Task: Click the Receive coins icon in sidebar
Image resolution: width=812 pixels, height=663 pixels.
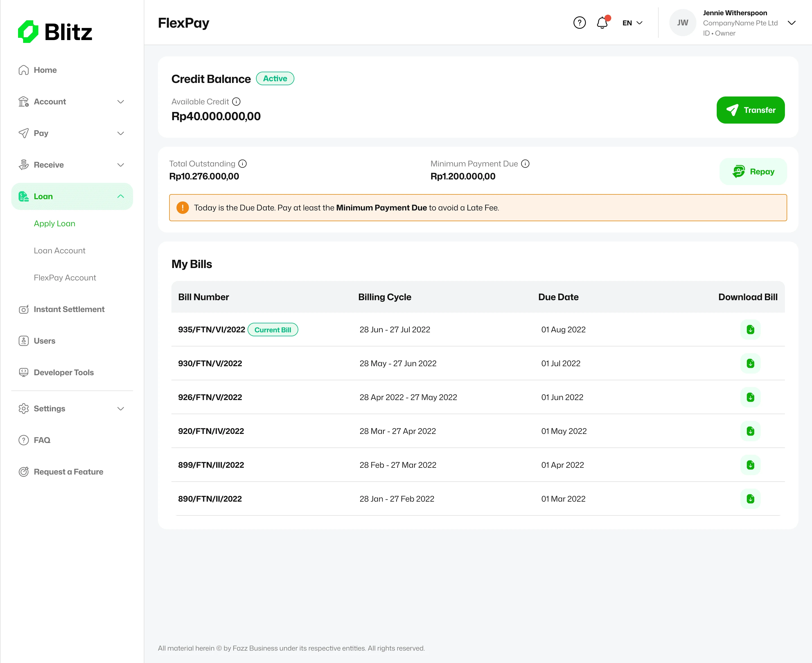Action: [x=24, y=165]
